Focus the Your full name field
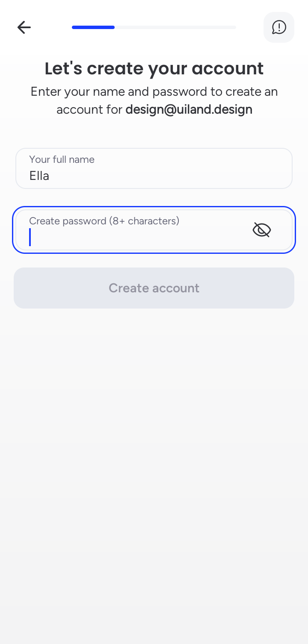Image resolution: width=308 pixels, height=644 pixels. click(154, 168)
